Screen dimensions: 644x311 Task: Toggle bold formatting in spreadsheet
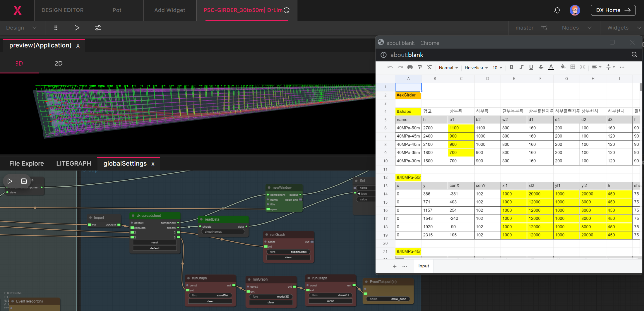[x=511, y=67]
